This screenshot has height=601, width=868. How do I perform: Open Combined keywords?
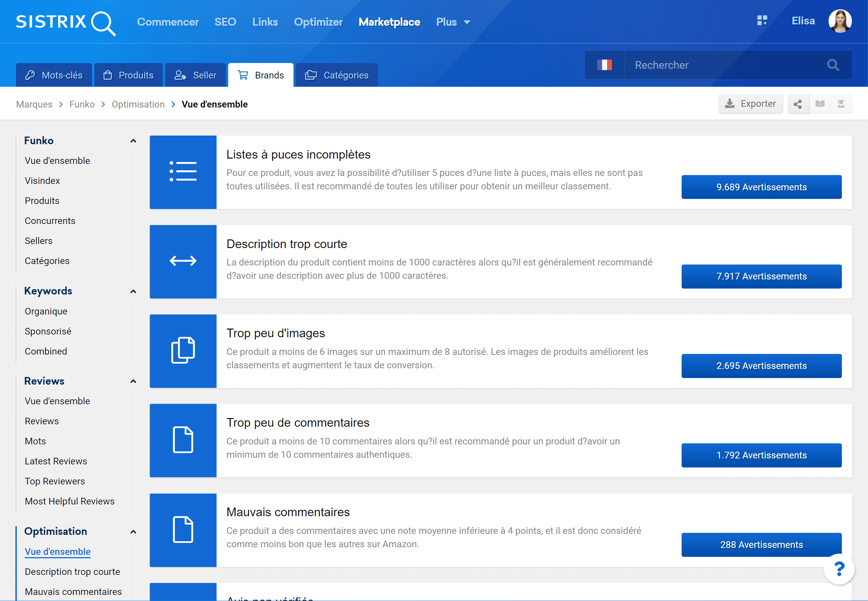click(46, 351)
